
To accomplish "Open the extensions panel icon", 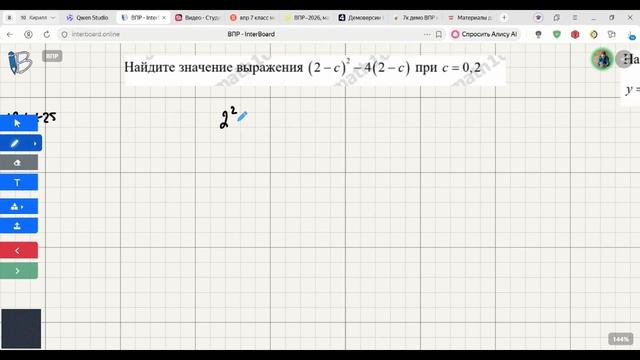I will [x=611, y=34].
